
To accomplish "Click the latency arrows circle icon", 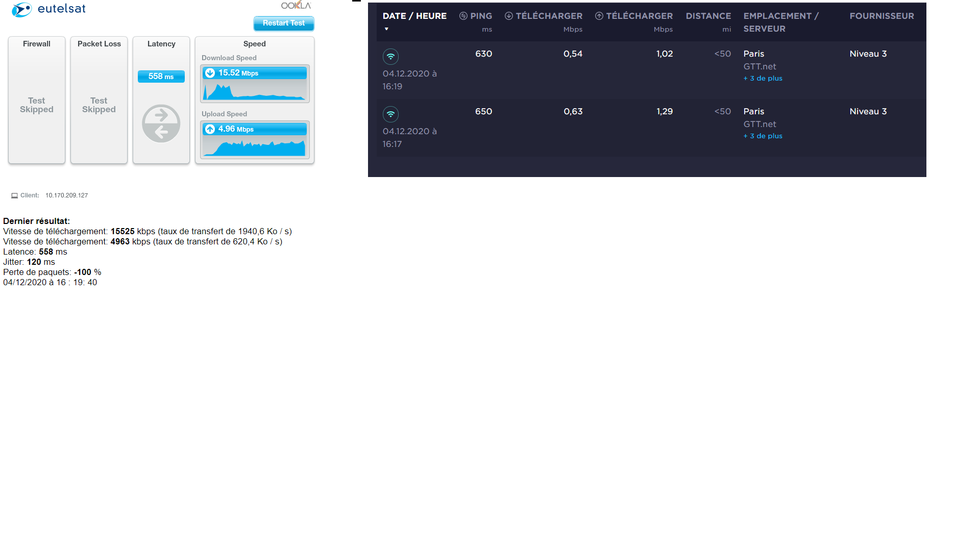I will pos(161,123).
